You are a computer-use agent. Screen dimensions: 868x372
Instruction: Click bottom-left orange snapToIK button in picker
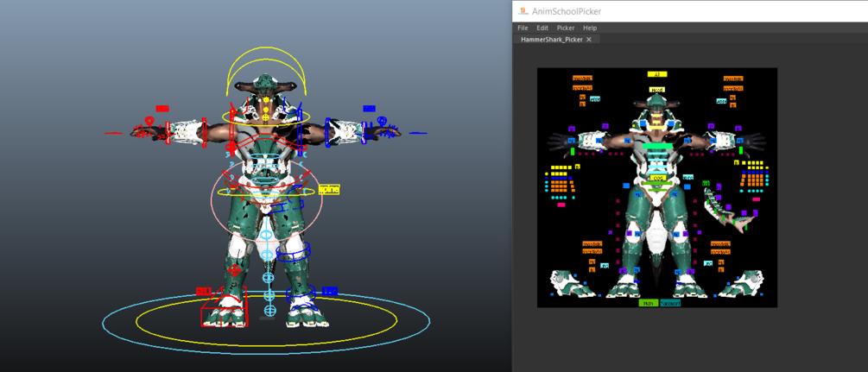click(x=592, y=243)
